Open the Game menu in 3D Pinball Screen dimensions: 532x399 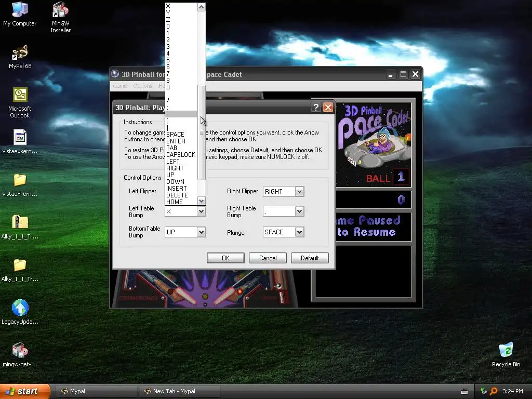tap(120, 86)
